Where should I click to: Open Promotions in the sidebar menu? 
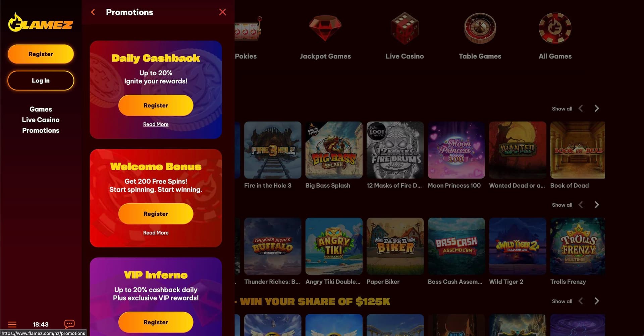pyautogui.click(x=41, y=131)
